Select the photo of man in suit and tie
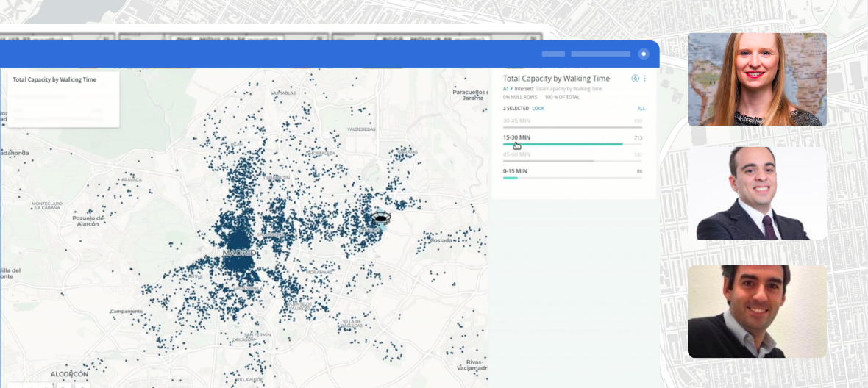The height and width of the screenshot is (388, 868). pos(757,193)
